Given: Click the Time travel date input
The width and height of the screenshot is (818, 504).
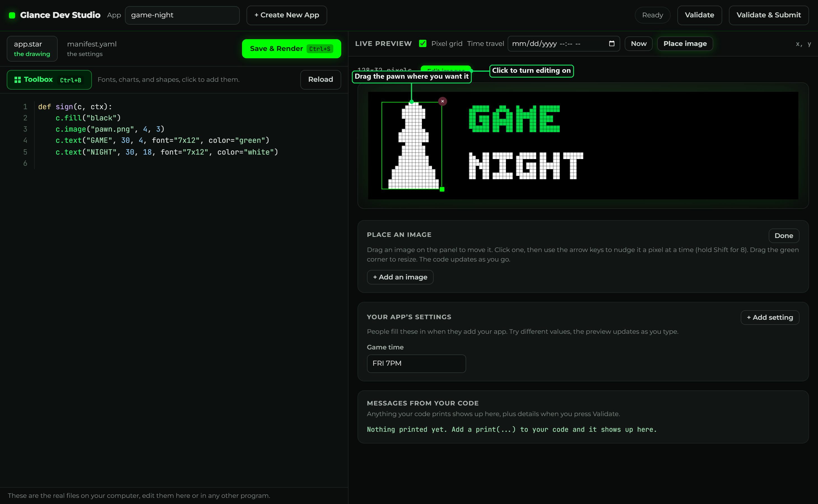Looking at the screenshot, I should pyautogui.click(x=564, y=44).
